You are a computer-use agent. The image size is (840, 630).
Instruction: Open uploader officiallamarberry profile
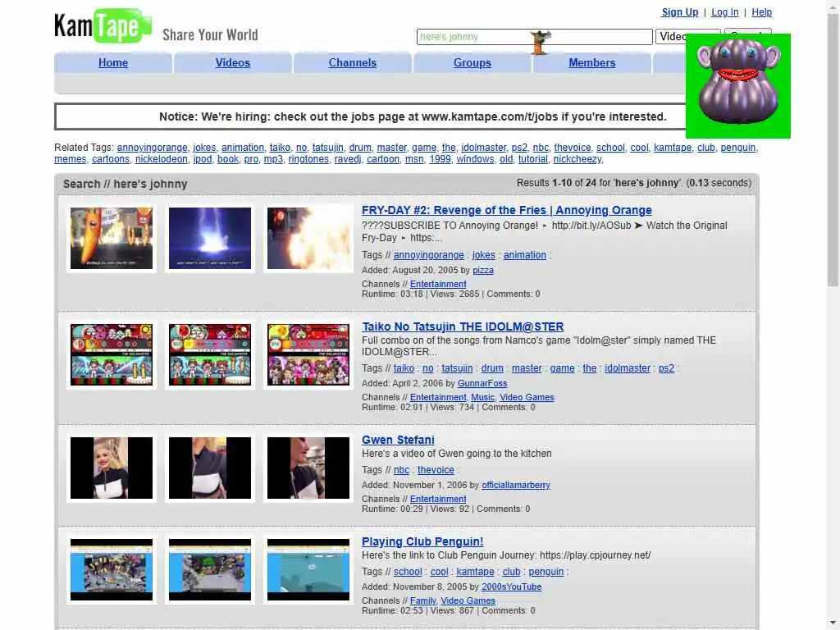(516, 486)
